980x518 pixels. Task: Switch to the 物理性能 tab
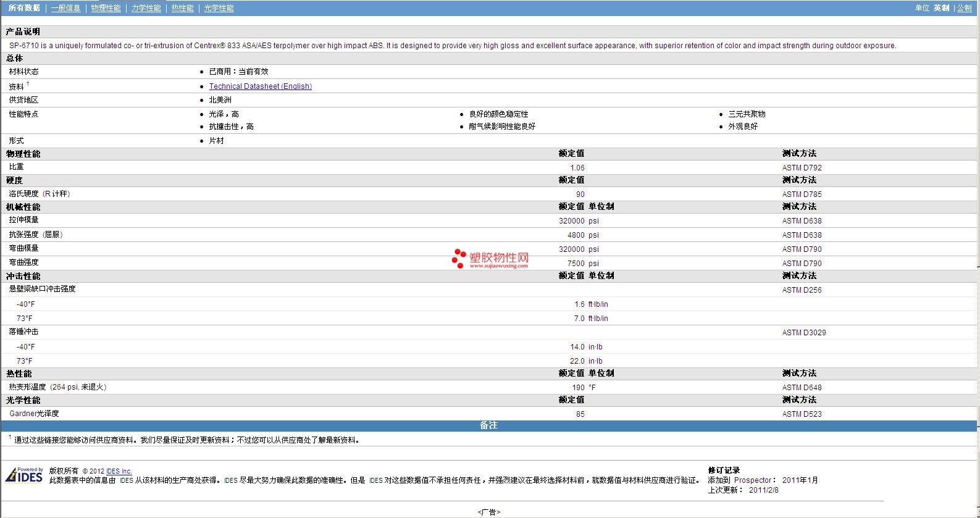106,8
